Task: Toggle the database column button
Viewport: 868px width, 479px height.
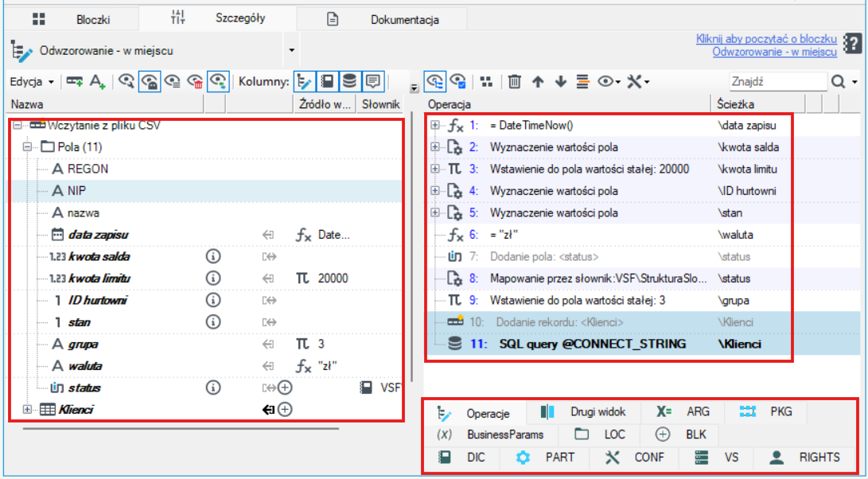Action: tap(349, 82)
